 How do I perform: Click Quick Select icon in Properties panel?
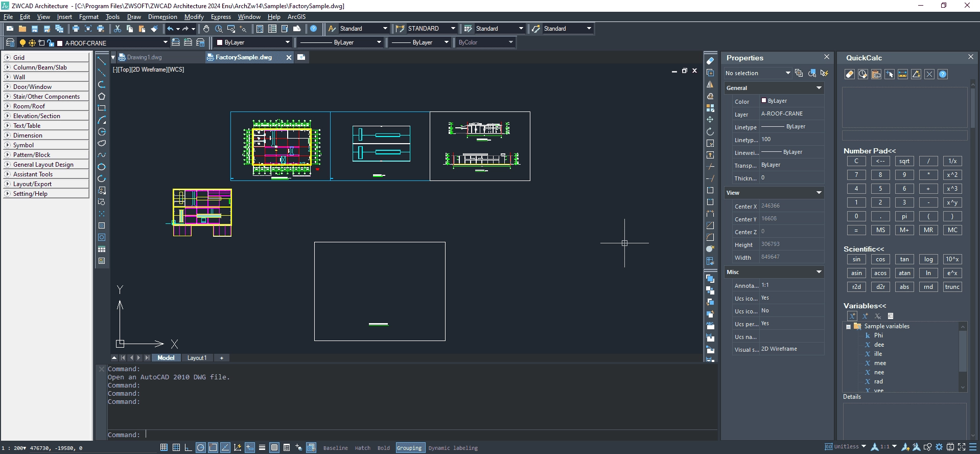point(824,73)
